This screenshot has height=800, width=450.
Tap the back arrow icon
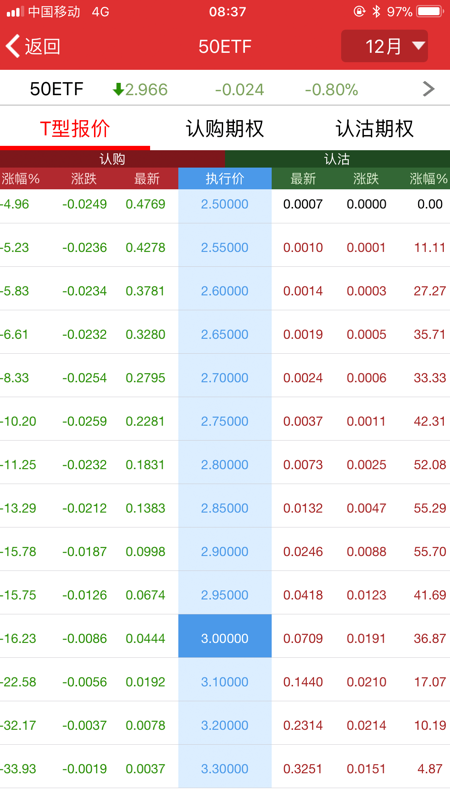click(13, 46)
